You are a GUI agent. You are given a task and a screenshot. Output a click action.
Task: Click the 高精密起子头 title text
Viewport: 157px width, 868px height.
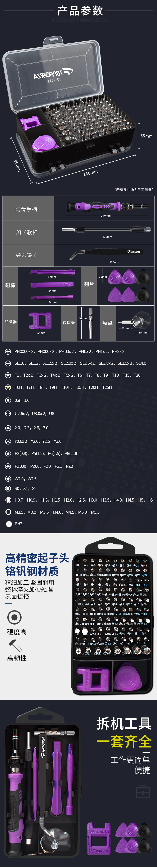click(x=37, y=558)
